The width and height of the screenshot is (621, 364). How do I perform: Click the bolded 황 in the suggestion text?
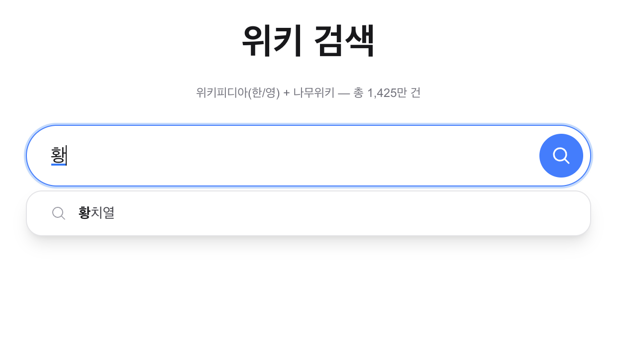pyautogui.click(x=84, y=213)
